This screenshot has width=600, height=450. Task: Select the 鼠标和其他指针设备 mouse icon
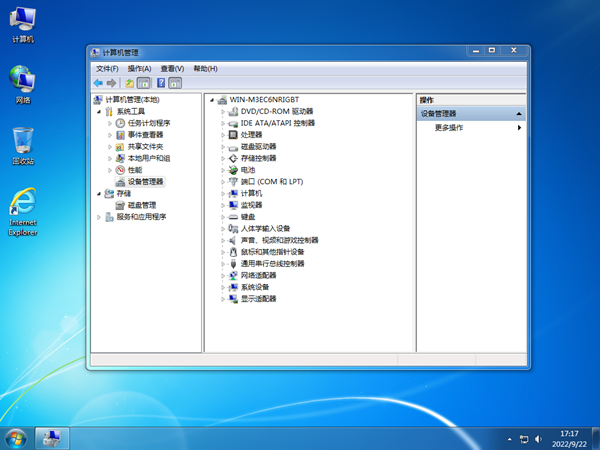tap(233, 252)
